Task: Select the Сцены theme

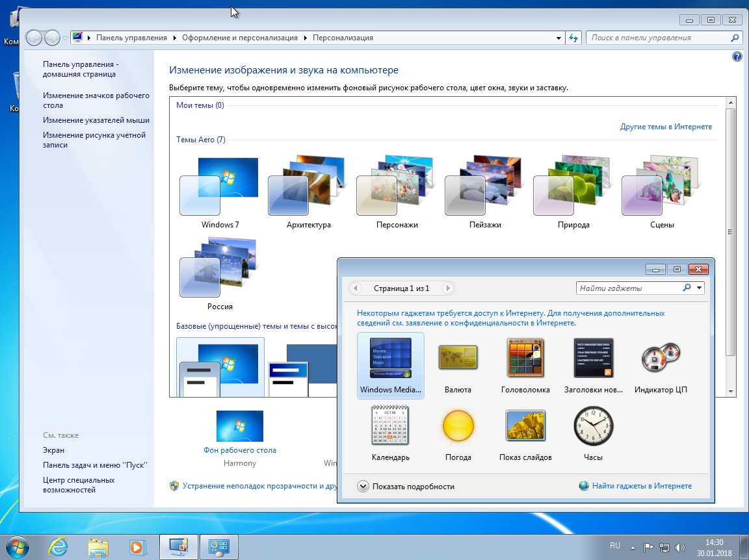Action: 662,192
